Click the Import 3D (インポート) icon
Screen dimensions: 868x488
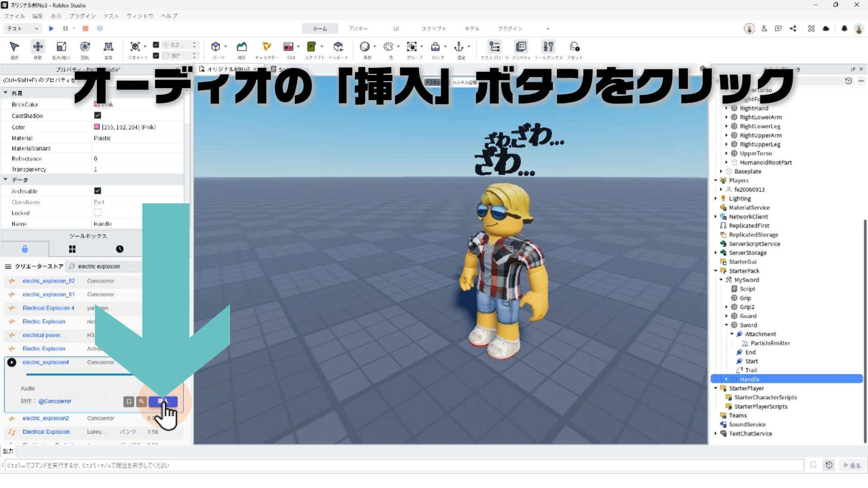(338, 47)
